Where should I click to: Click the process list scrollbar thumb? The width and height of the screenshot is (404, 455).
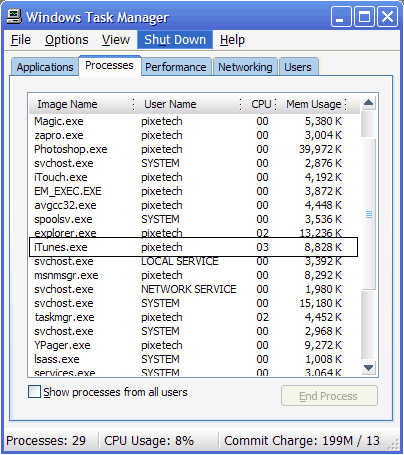click(368, 214)
